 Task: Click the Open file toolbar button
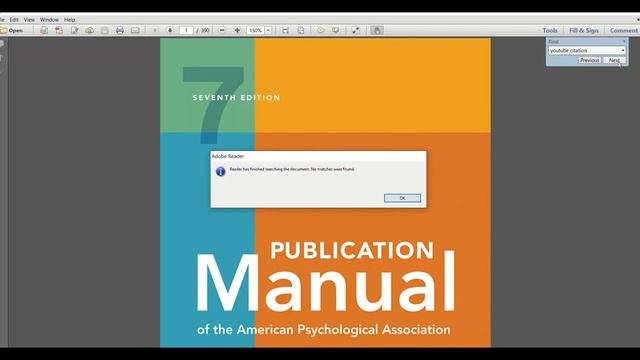[x=11, y=31]
